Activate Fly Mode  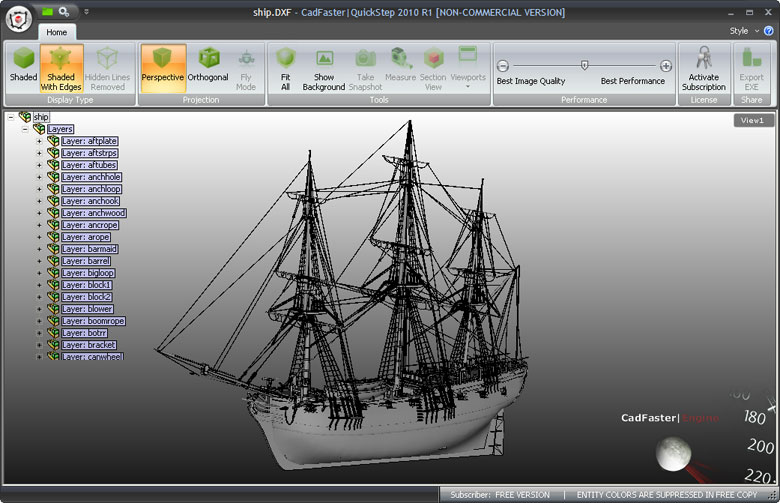click(246, 68)
